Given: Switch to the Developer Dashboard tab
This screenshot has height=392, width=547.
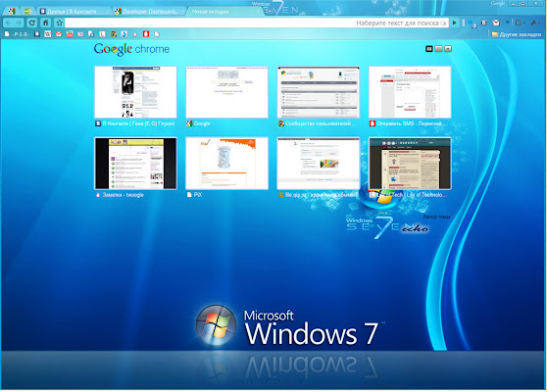Looking at the screenshot, I should [x=150, y=11].
